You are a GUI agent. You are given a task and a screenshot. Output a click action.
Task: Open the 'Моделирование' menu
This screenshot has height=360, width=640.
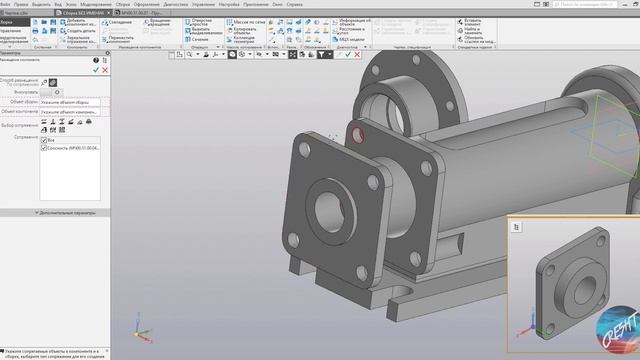[96, 4]
